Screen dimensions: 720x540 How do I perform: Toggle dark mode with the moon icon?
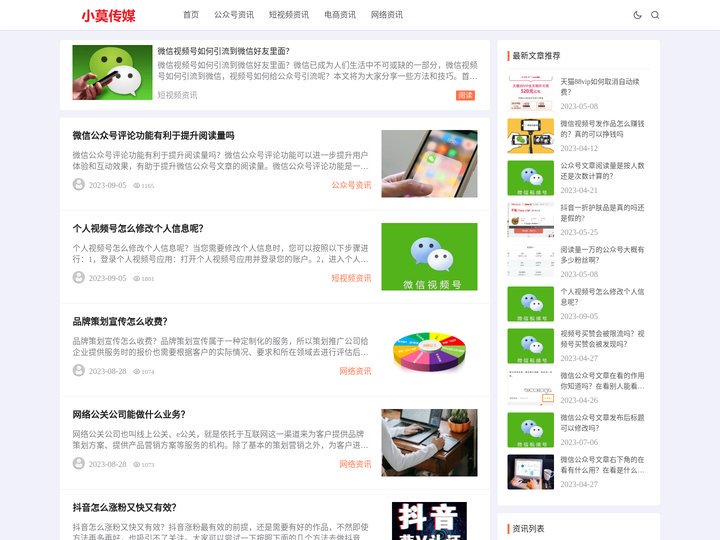637,15
